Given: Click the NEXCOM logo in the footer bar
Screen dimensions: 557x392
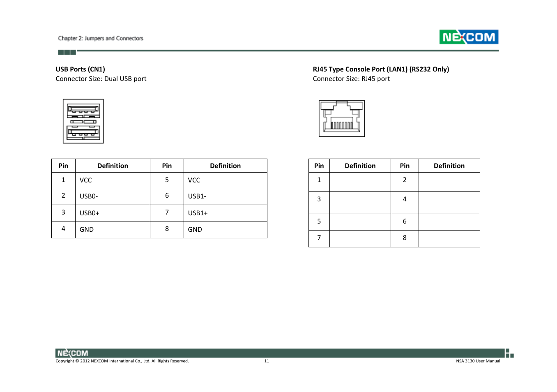Looking at the screenshot, I should pyautogui.click(x=72, y=353).
